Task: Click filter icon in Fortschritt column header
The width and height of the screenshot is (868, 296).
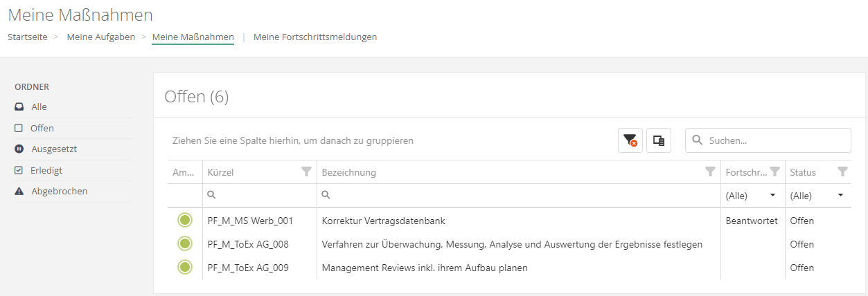Action: 774,172
